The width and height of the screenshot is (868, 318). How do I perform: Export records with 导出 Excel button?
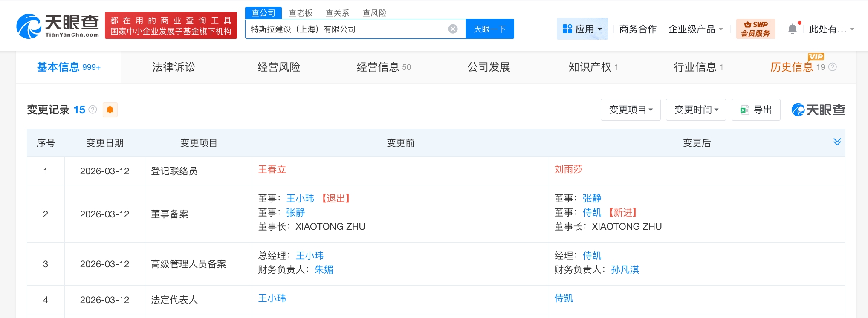(x=756, y=110)
